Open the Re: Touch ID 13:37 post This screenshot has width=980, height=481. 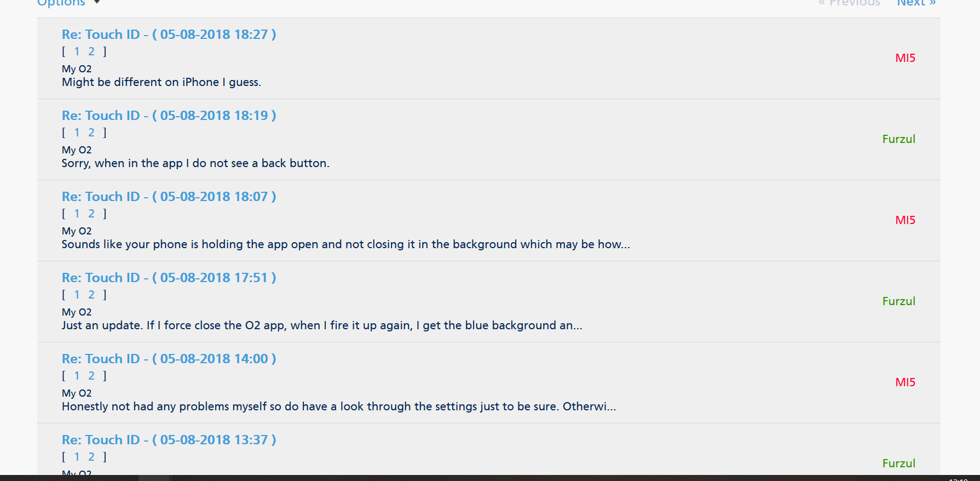pyautogui.click(x=169, y=440)
